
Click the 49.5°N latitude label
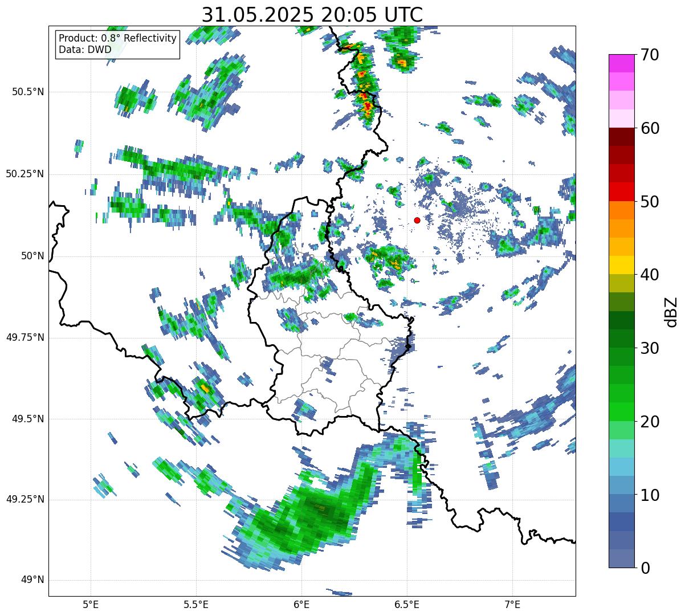coord(29,419)
